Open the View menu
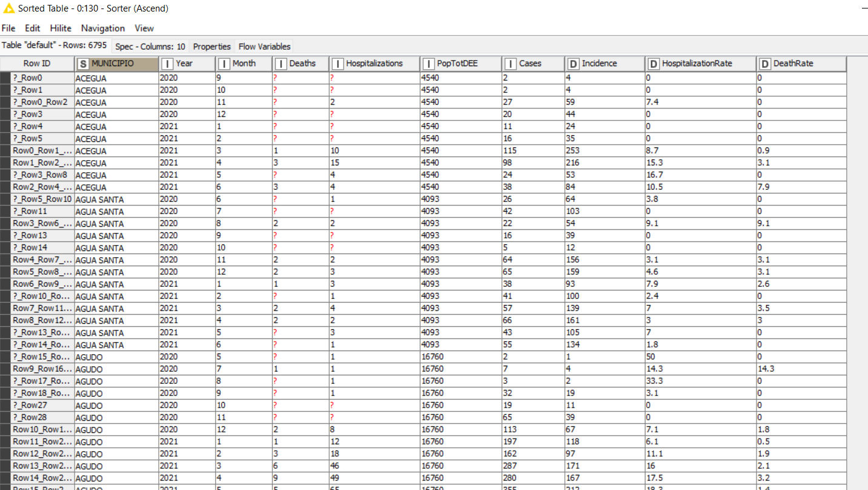 (x=144, y=28)
